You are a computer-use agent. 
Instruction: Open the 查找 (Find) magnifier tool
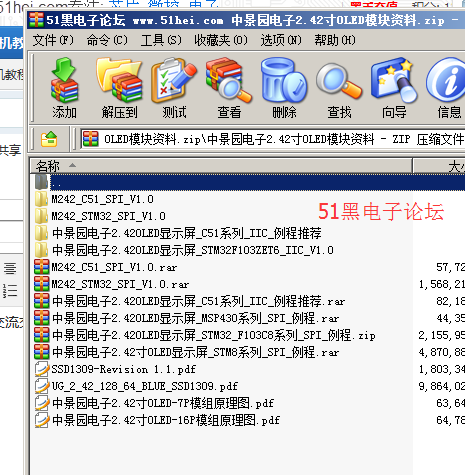coord(339,88)
